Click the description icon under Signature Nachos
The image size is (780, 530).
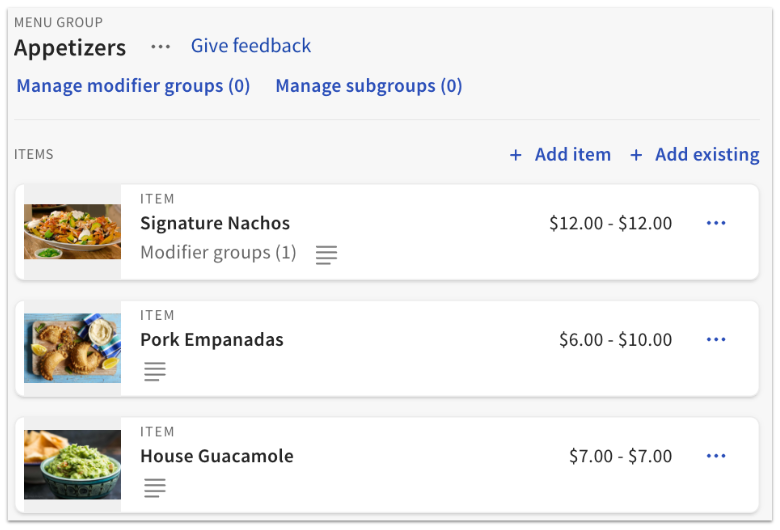(326, 255)
